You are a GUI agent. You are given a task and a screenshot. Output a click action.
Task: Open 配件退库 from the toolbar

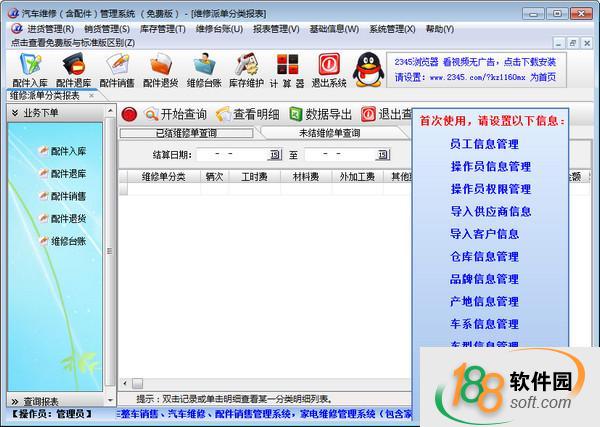tap(72, 69)
